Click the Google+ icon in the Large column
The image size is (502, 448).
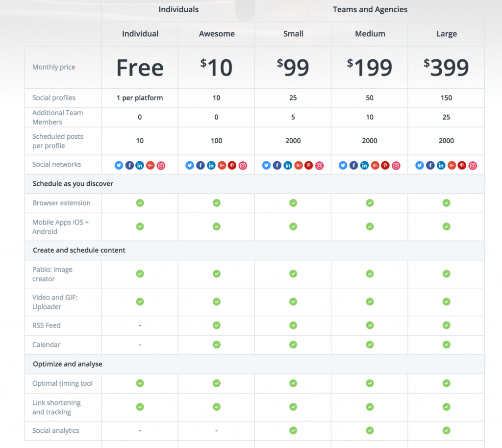pos(452,166)
